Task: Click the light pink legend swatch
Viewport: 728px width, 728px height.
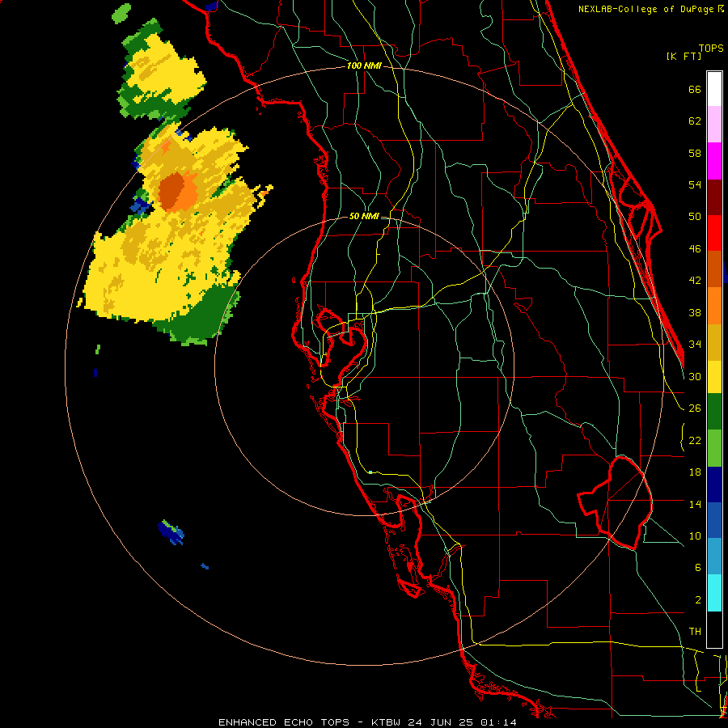Action: [714, 125]
